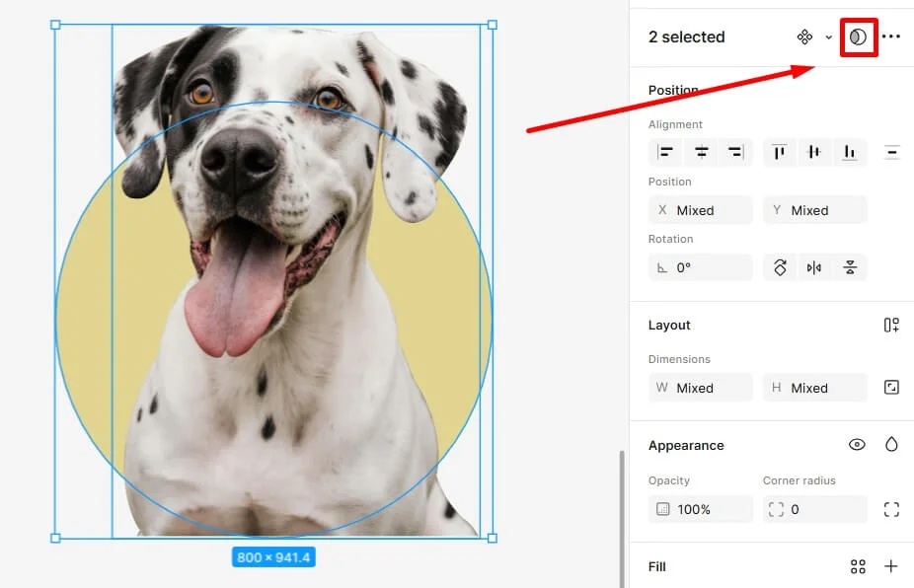Image resolution: width=914 pixels, height=588 pixels.
Task: Toggle individual corner radius controls
Action: pyautogui.click(x=891, y=509)
